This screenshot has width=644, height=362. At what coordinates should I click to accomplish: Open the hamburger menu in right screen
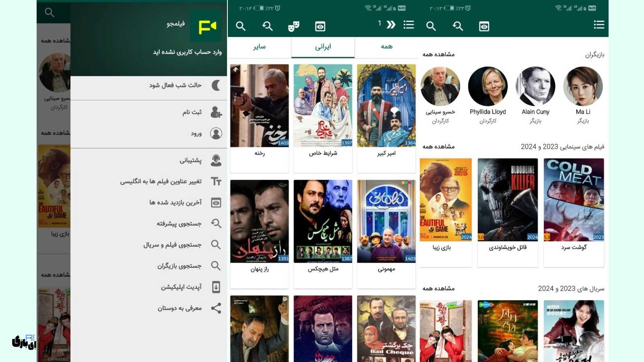click(599, 25)
